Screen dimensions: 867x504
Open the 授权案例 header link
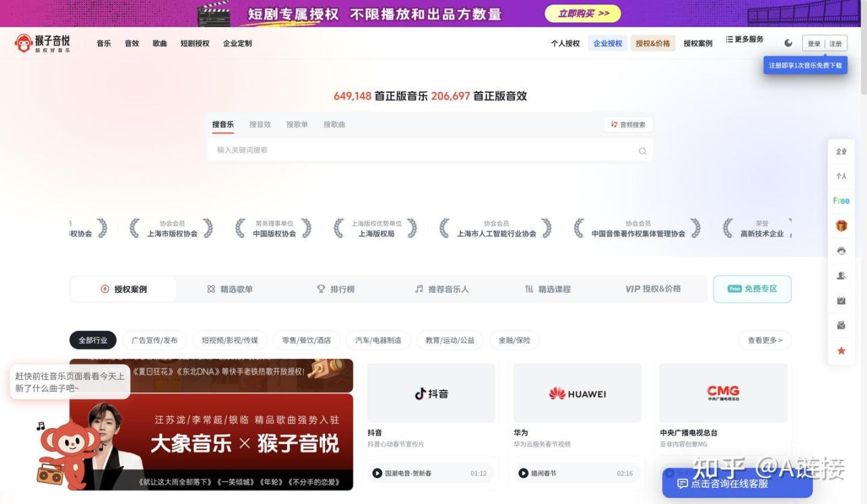pyautogui.click(x=698, y=43)
